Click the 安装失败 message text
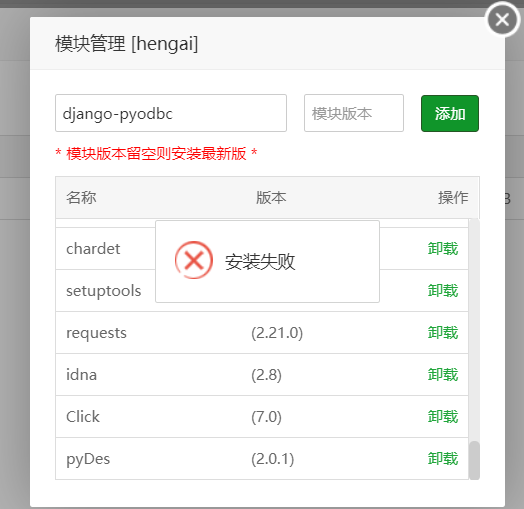The image size is (524, 509). click(260, 262)
